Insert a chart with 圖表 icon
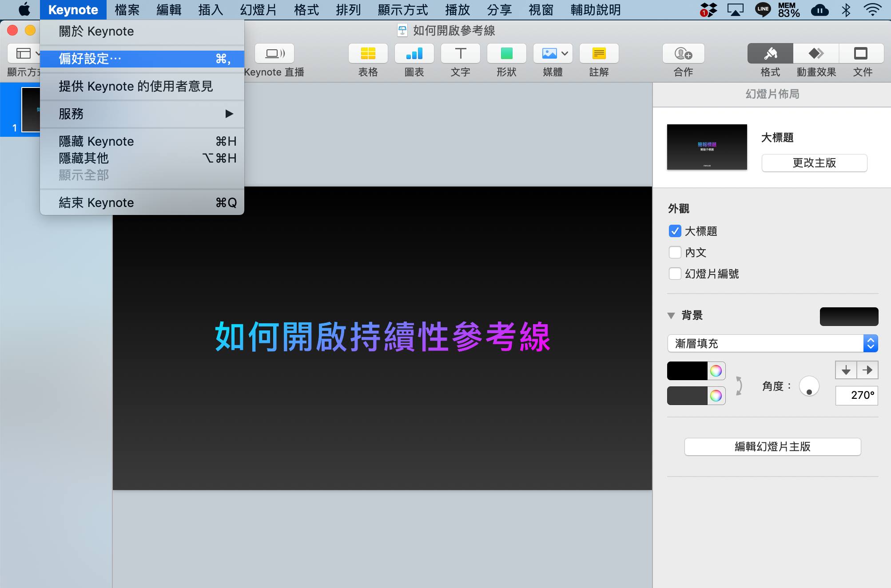Screen dimensions: 891x588 click(x=414, y=54)
